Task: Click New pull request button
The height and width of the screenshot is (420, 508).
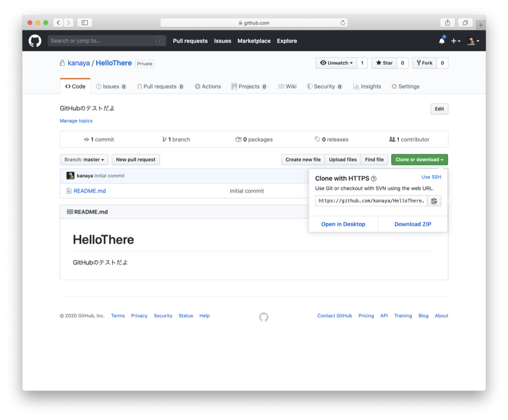Action: [136, 160]
